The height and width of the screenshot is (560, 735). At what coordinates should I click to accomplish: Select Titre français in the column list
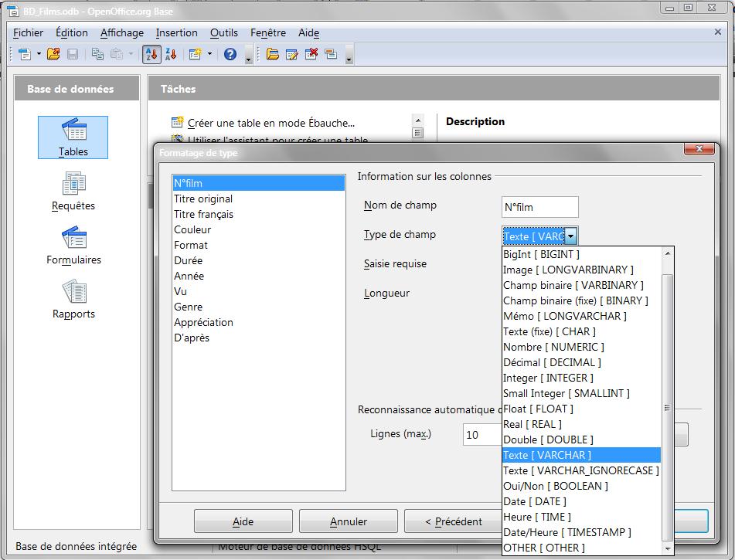pyautogui.click(x=258, y=214)
